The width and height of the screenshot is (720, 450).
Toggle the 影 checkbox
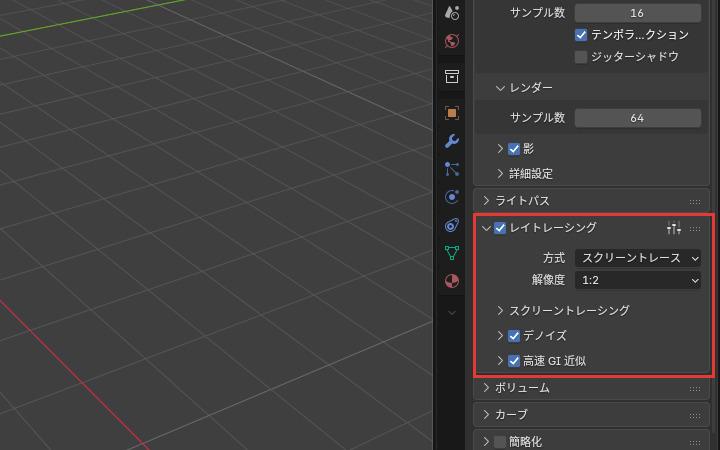(x=514, y=149)
